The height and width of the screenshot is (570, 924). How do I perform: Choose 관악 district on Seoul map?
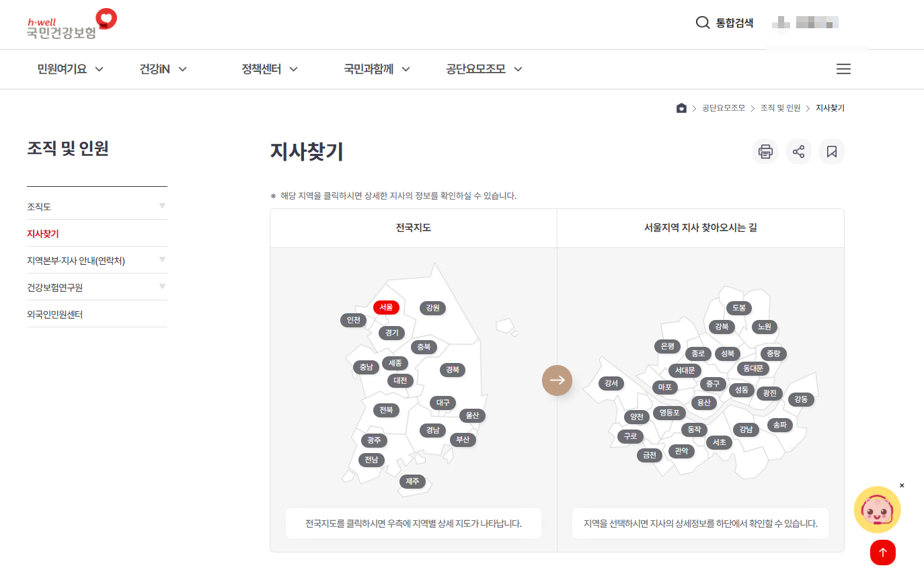tap(682, 451)
